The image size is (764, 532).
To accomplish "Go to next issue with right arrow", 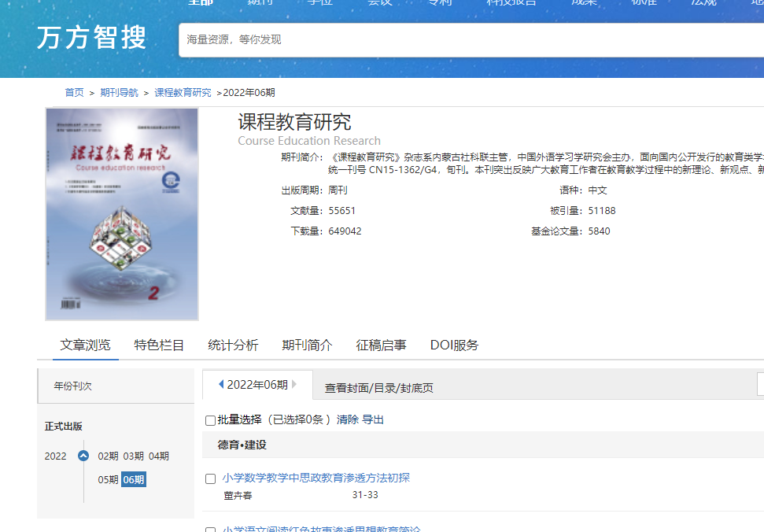I will click(295, 385).
